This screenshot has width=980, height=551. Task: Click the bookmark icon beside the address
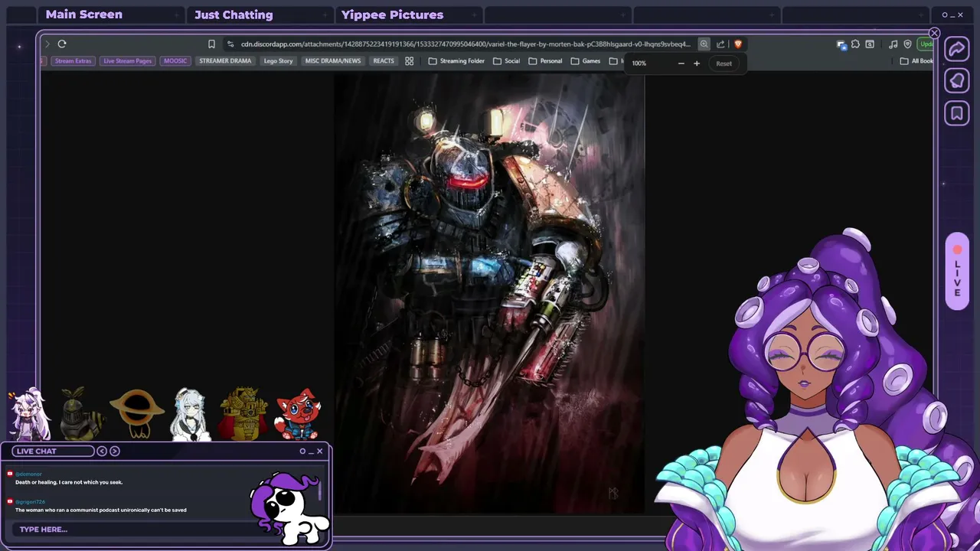211,44
